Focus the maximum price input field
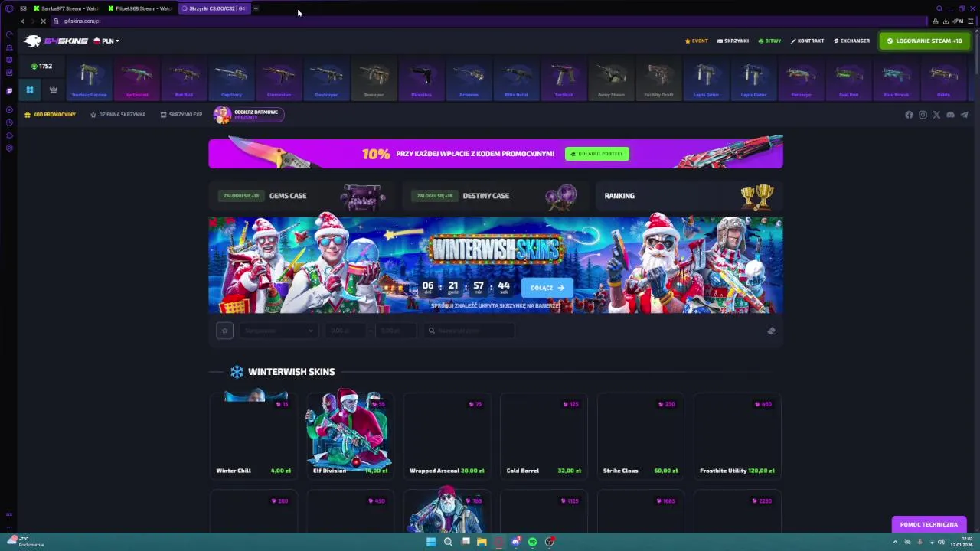The image size is (980, 551). click(x=396, y=331)
